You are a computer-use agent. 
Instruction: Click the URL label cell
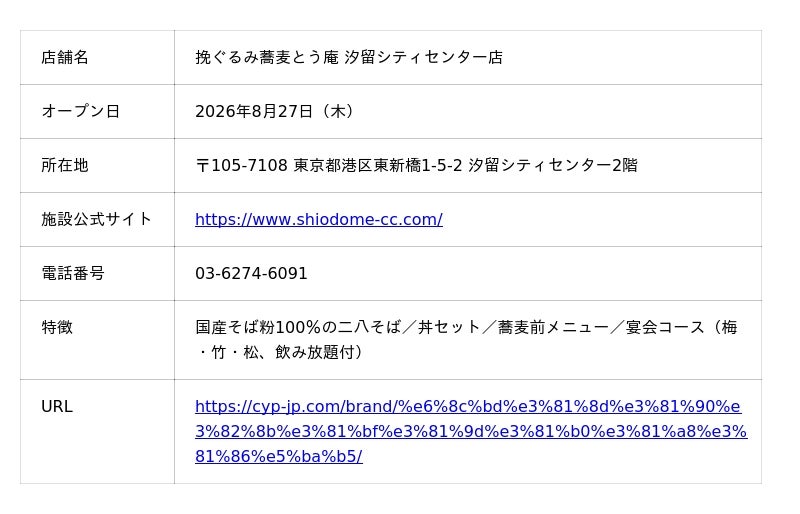pyautogui.click(x=97, y=431)
